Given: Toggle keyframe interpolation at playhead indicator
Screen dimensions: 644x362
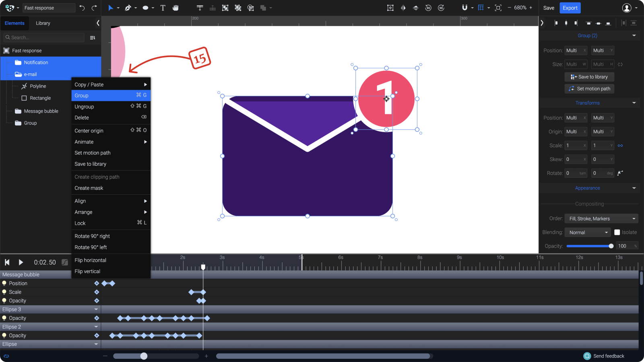Looking at the screenshot, I should click(64, 262).
